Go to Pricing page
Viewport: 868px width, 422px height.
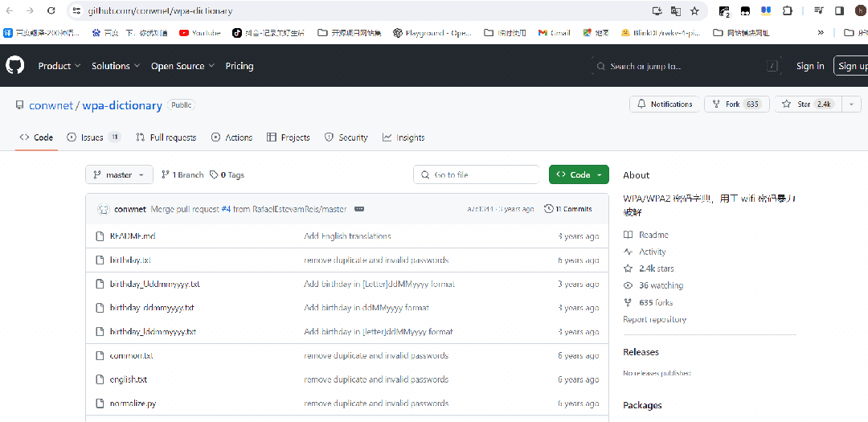(x=240, y=66)
